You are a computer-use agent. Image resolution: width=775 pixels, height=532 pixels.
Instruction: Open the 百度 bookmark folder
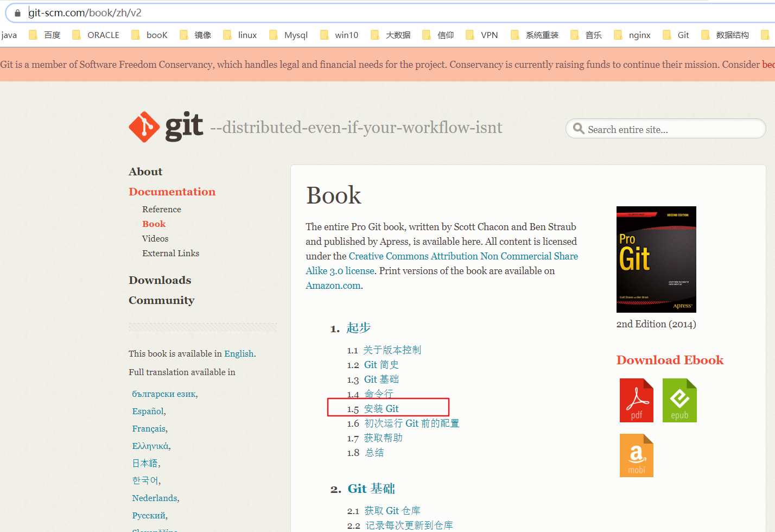(45, 35)
